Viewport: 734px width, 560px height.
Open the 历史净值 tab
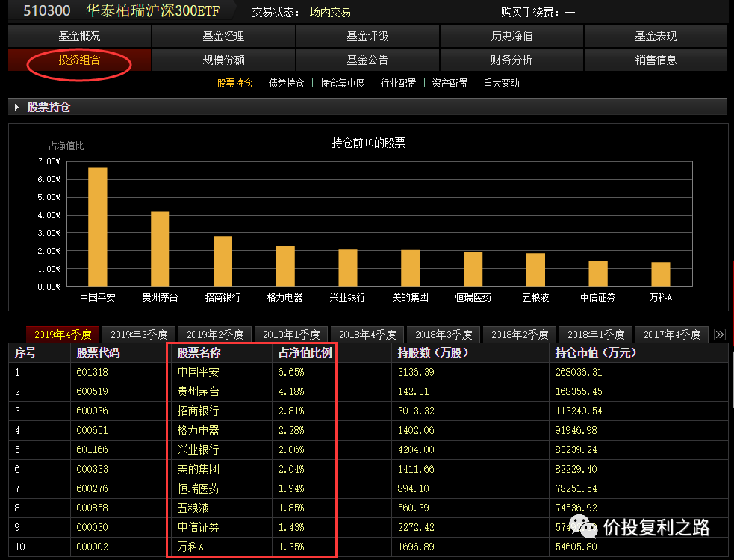[x=511, y=36]
